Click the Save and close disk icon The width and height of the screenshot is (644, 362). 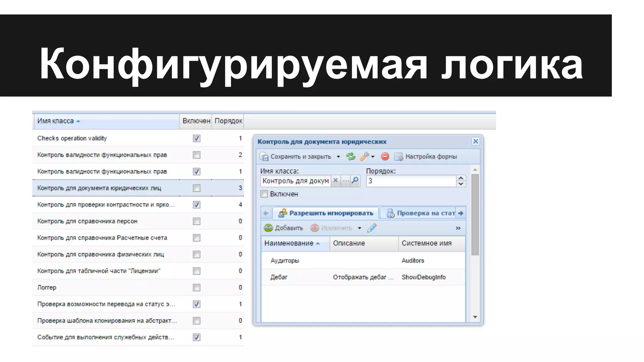coord(264,156)
